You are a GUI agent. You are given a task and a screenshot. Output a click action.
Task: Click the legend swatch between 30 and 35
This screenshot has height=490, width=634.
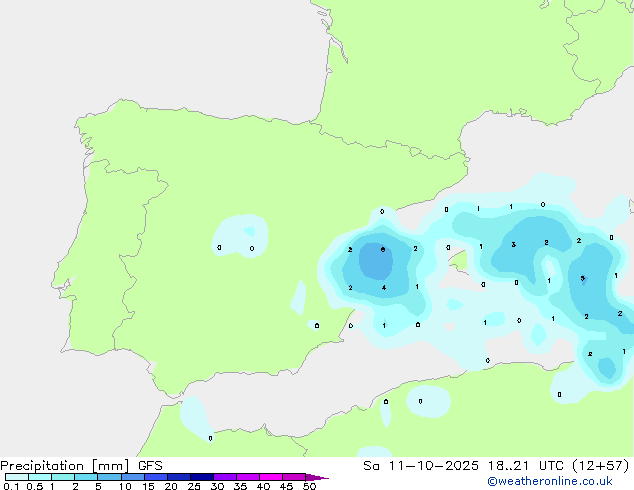(225, 477)
